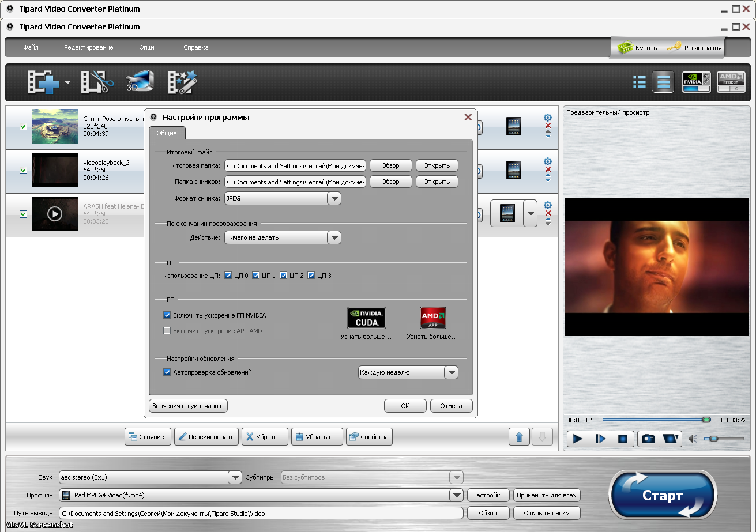
Task: Click the Add Video file icon
Action: point(43,82)
